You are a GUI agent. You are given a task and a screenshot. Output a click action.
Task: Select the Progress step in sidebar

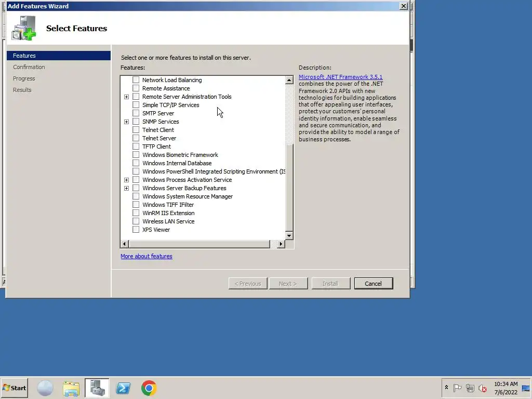(24, 78)
